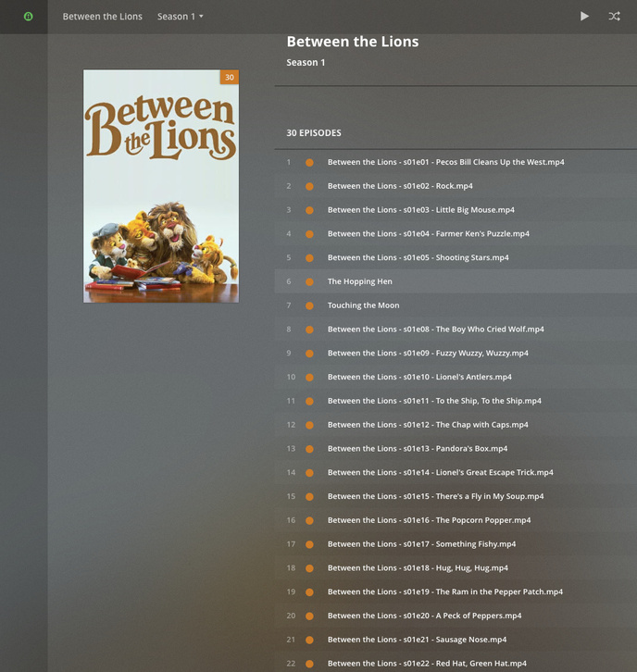Viewport: 637px width, 672px height.
Task: Mark Lionel's Antlers episode dot
Action: tap(309, 377)
